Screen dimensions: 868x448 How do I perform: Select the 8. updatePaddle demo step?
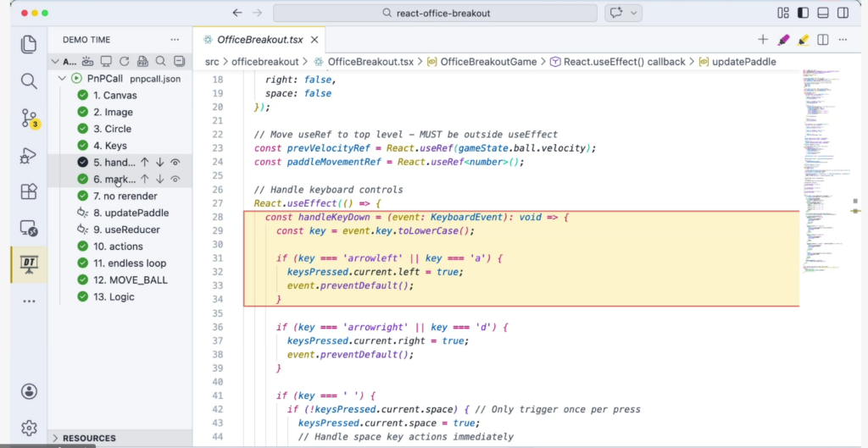[130, 213]
